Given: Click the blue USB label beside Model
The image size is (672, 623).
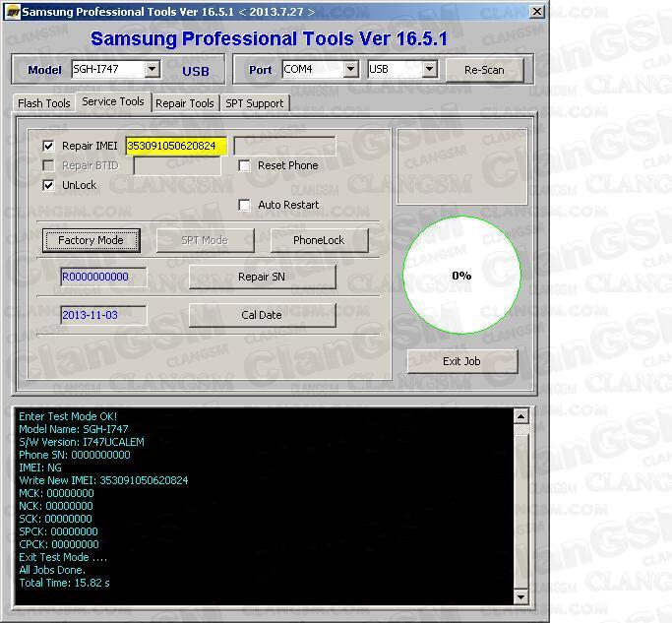Looking at the screenshot, I should [x=196, y=71].
